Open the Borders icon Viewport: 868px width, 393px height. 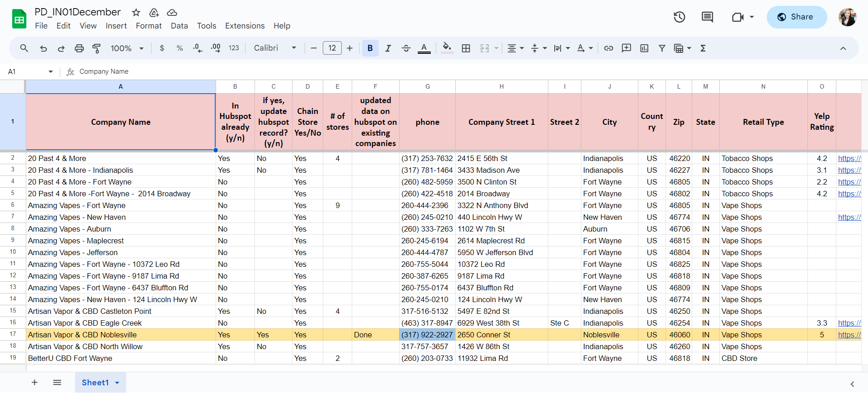pyautogui.click(x=466, y=48)
